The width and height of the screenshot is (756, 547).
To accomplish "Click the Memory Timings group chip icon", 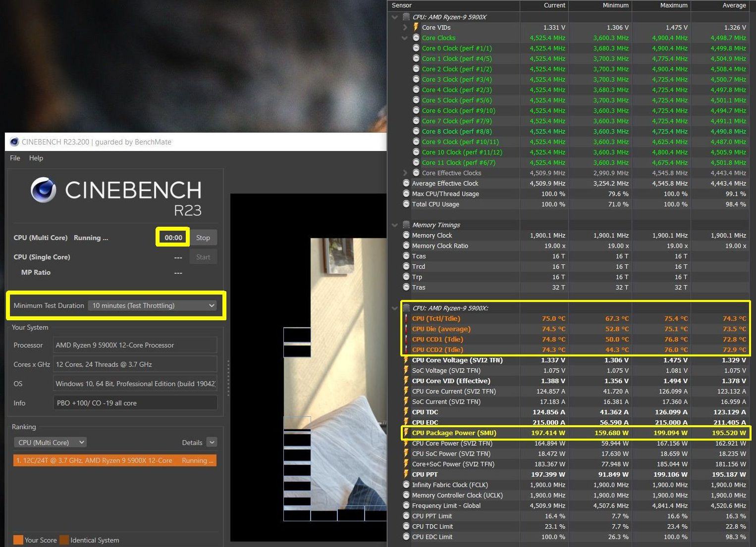I will (406, 225).
